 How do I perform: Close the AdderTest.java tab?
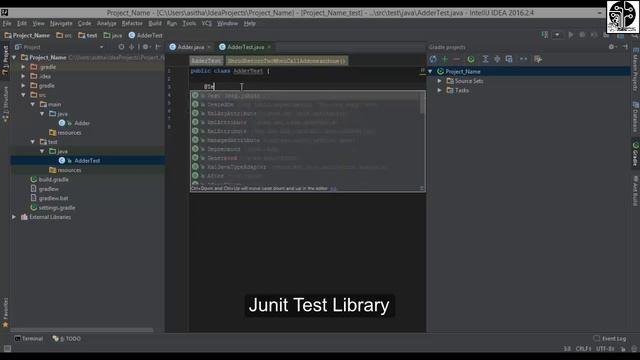click(269, 47)
